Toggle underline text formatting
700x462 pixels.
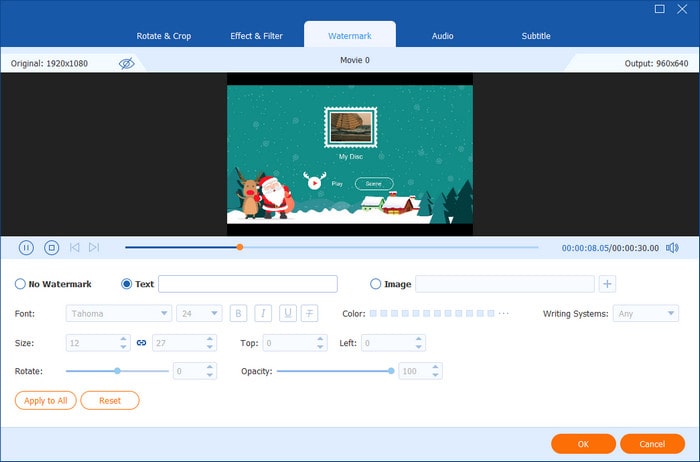[x=287, y=313]
